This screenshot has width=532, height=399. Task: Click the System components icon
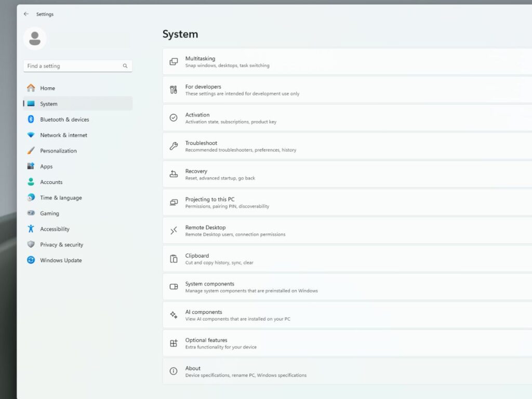click(x=173, y=287)
